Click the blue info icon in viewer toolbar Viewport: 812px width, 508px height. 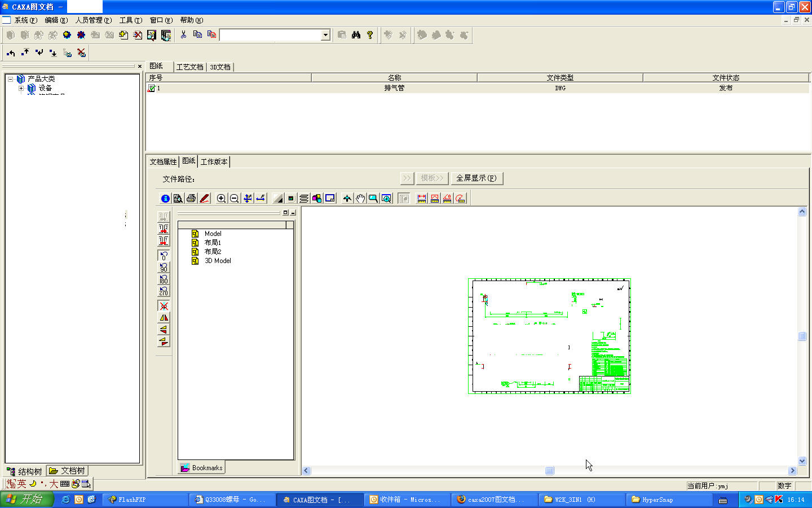165,199
